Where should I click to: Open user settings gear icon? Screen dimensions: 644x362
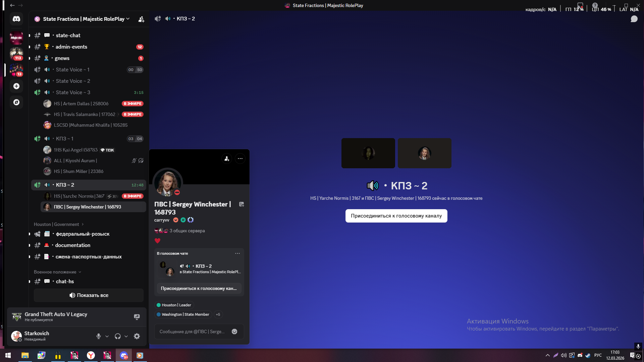[x=137, y=336]
